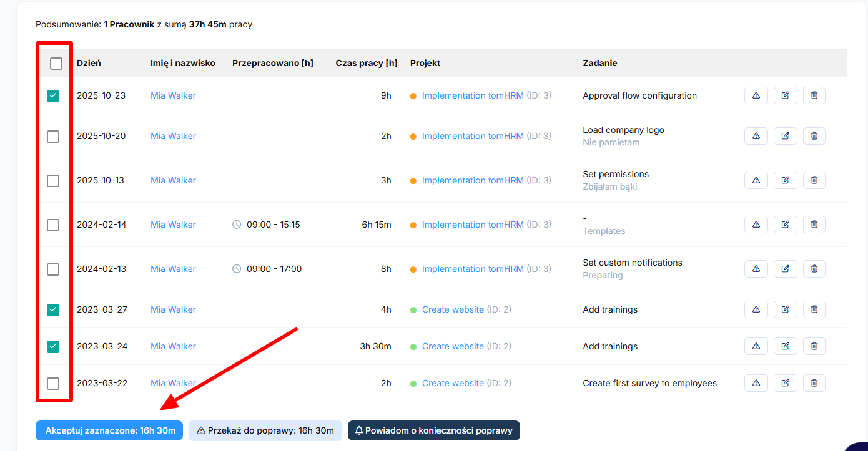Delete the 2023-03-27 Add trainings entry
The width and height of the screenshot is (868, 451).
pyautogui.click(x=814, y=309)
